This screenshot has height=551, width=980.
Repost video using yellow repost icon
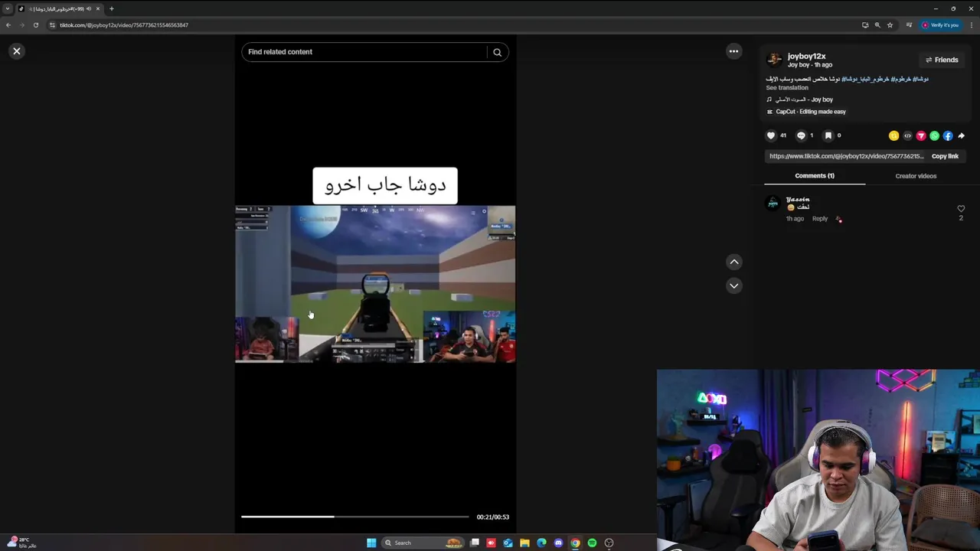[893, 135]
